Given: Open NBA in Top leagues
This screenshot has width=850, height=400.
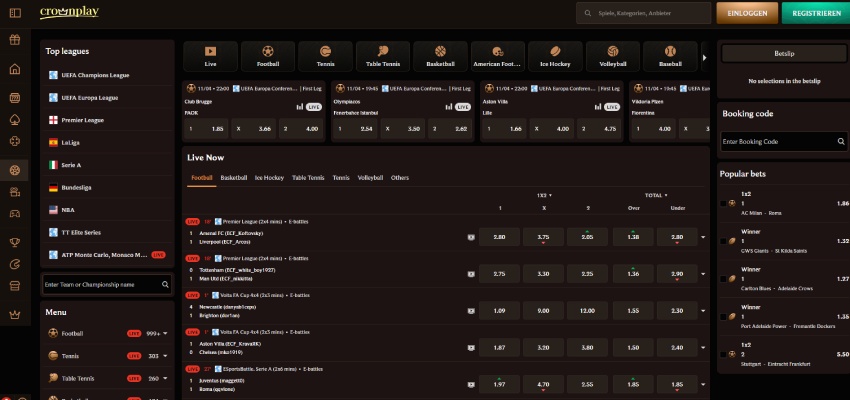Looking at the screenshot, I should [107, 210].
